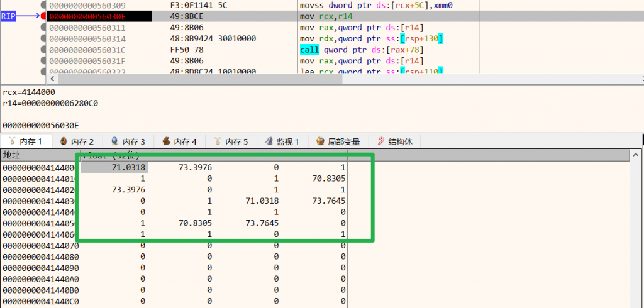Image resolution: width=644 pixels, height=308 pixels.
Task: Select mov rax instruction at address 560311
Action: [x=362, y=28]
